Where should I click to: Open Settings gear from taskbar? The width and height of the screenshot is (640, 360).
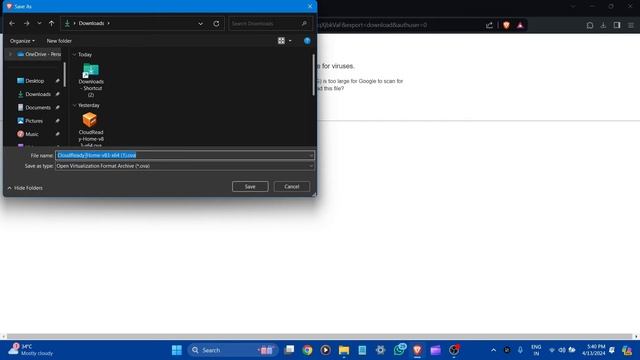coord(380,350)
